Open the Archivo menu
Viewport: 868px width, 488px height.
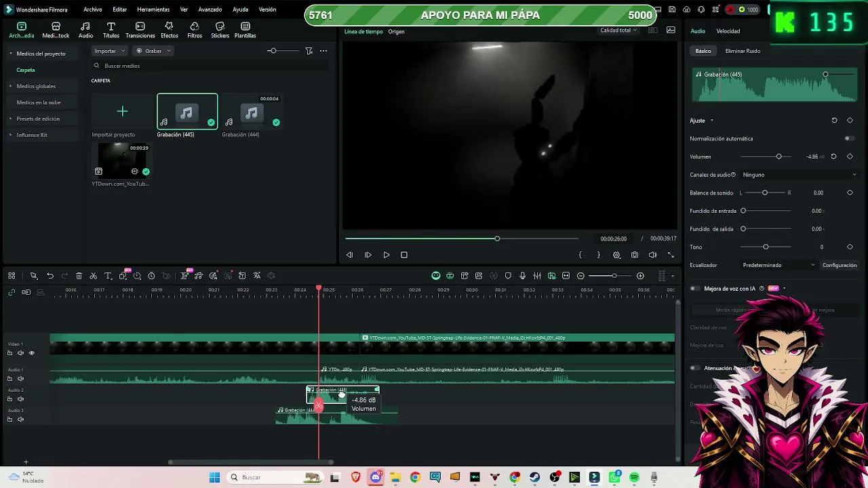(x=93, y=9)
